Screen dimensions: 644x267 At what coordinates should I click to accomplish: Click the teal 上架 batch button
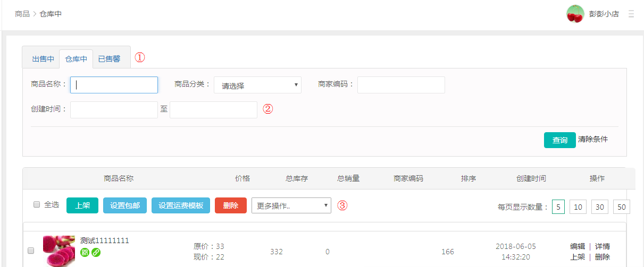82,205
